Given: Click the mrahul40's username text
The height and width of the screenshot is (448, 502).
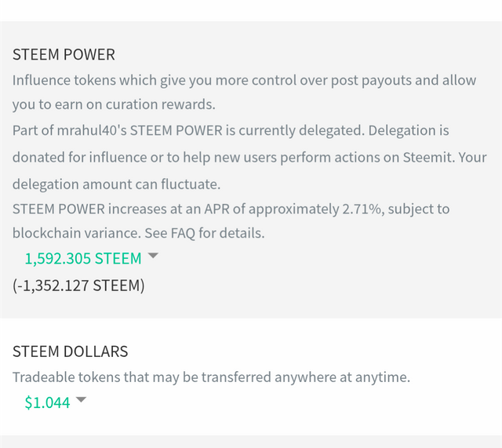Looking at the screenshot, I should coord(92,131).
